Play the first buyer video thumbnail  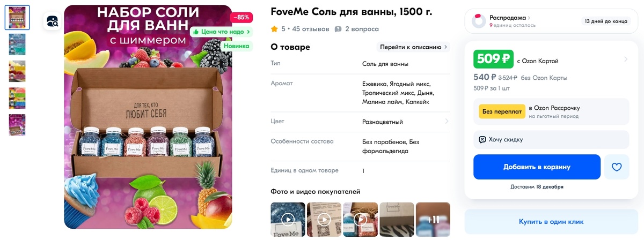click(x=288, y=219)
